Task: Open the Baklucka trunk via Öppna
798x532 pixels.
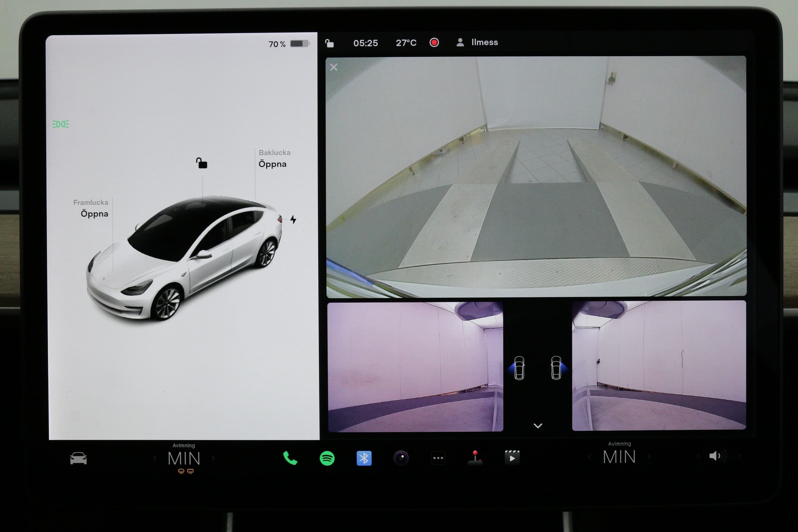Action: click(x=273, y=164)
